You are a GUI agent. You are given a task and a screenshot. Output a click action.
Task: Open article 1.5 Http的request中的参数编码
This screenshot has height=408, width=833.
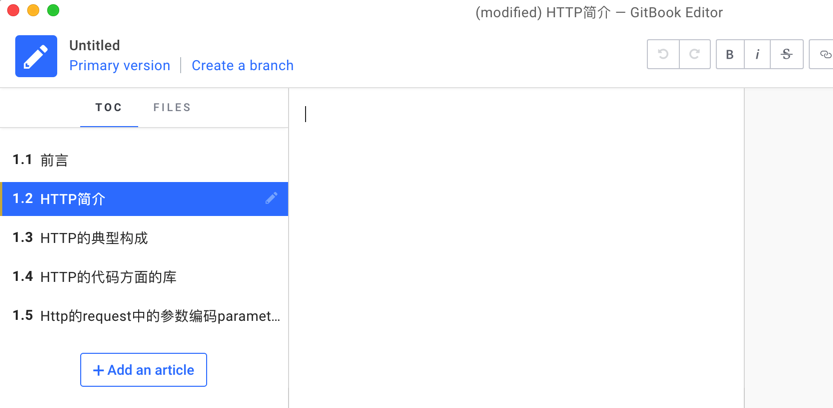point(160,316)
